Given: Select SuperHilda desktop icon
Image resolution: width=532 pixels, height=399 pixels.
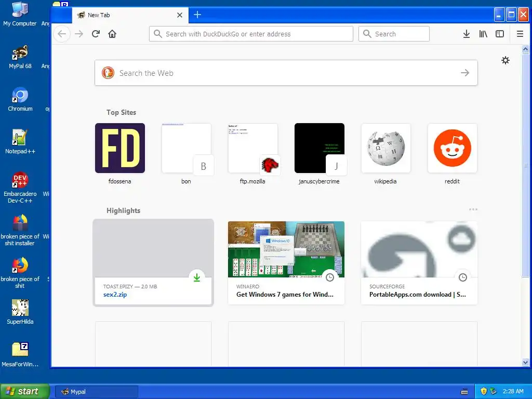Looking at the screenshot, I should click(x=20, y=312).
